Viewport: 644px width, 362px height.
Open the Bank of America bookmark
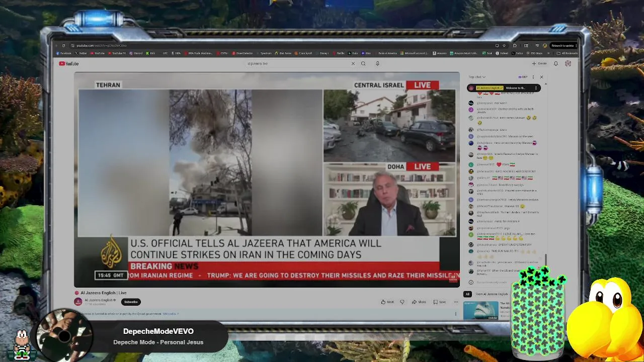pyautogui.click(x=386, y=53)
